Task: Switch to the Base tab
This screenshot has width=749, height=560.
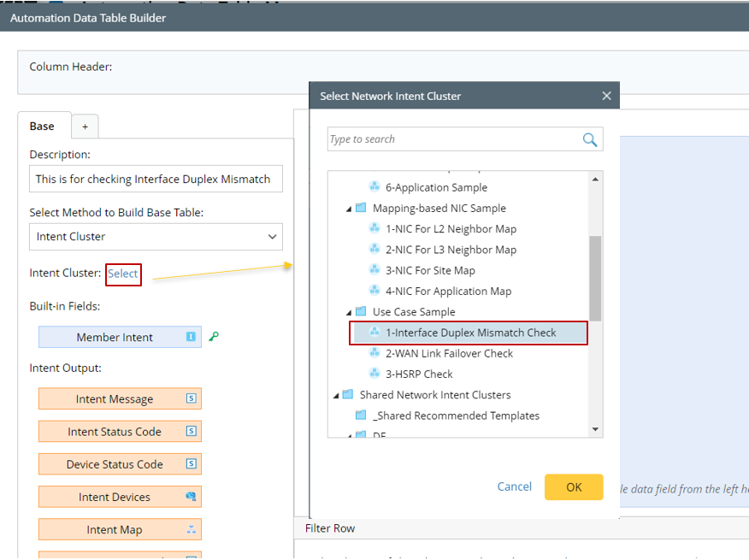Action: click(x=42, y=127)
